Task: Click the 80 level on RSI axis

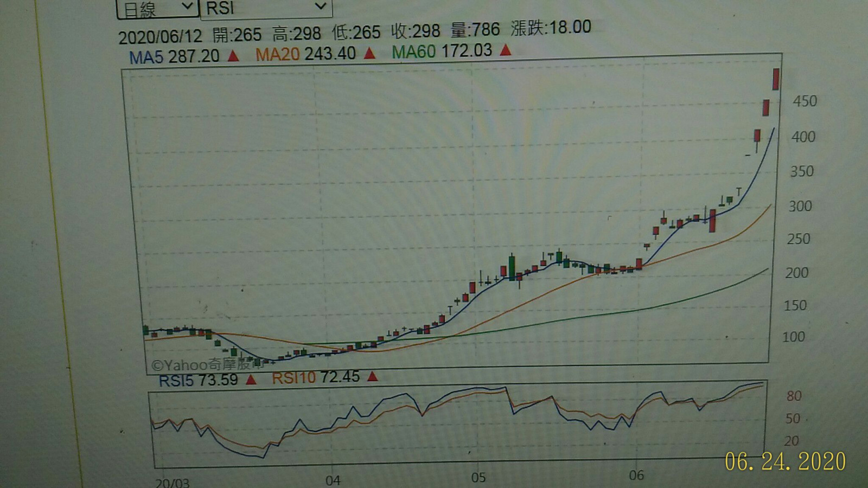Action: coord(794,396)
